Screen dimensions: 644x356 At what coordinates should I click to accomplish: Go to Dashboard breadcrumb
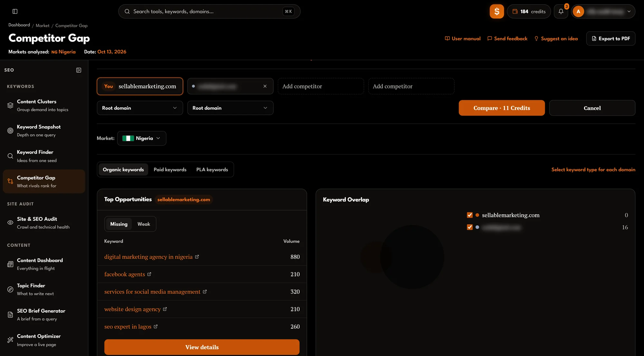19,25
